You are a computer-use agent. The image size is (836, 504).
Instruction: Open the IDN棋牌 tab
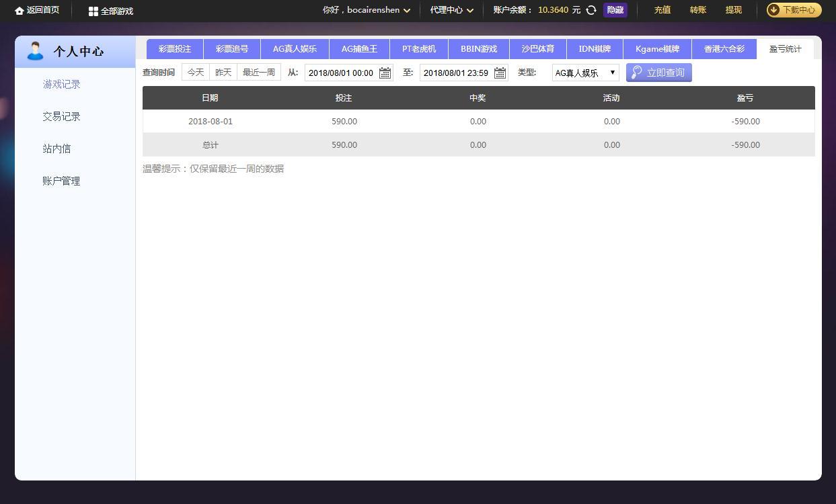pos(595,49)
